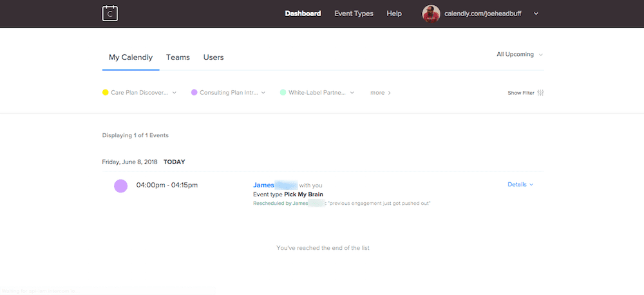Click the Calendly logo icon
The height and width of the screenshot is (295, 644).
click(110, 14)
